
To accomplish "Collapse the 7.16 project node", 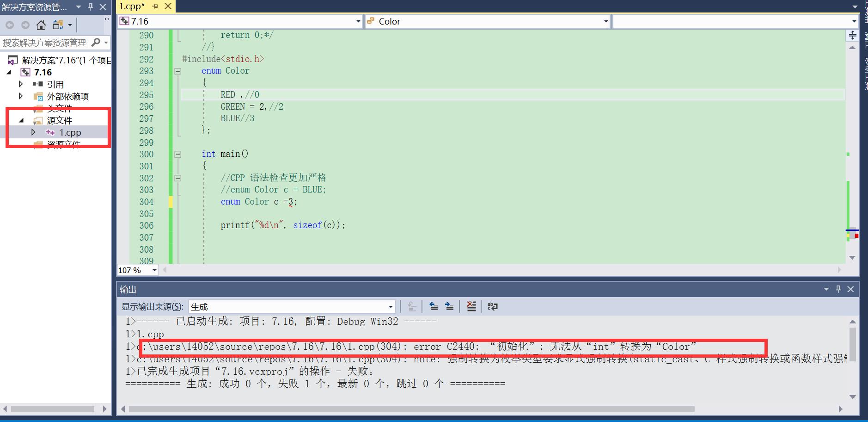I will pyautogui.click(x=9, y=72).
